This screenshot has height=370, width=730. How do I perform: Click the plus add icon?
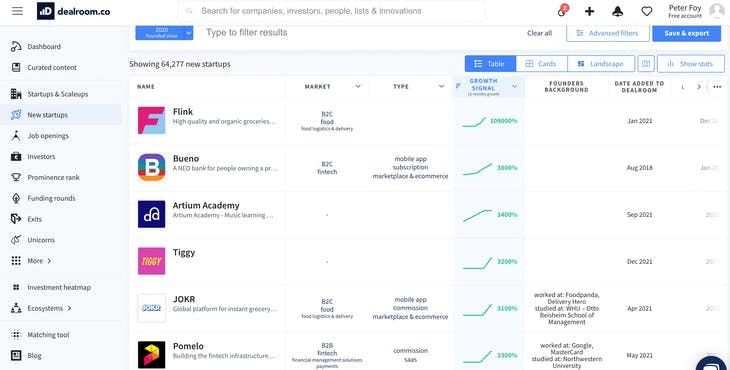click(x=589, y=11)
